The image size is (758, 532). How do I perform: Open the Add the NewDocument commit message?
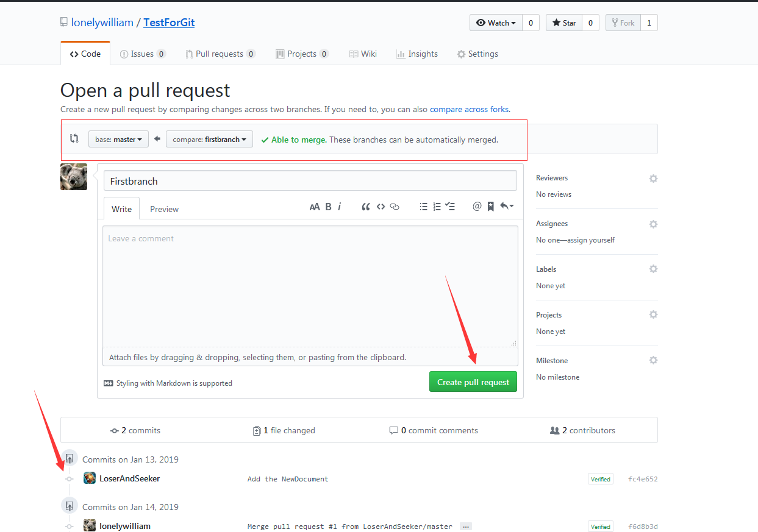[288, 479]
